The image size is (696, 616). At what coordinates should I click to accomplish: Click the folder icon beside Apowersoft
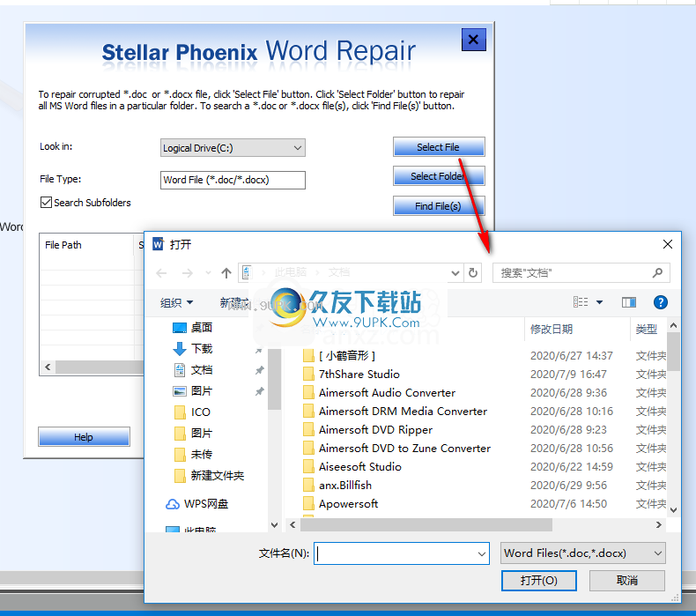(x=308, y=504)
